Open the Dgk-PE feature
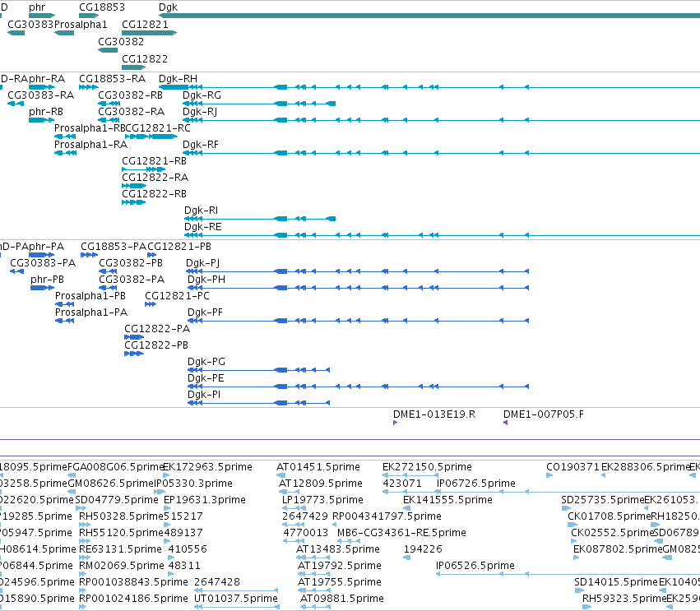This screenshot has height=611, width=700. pos(359,387)
